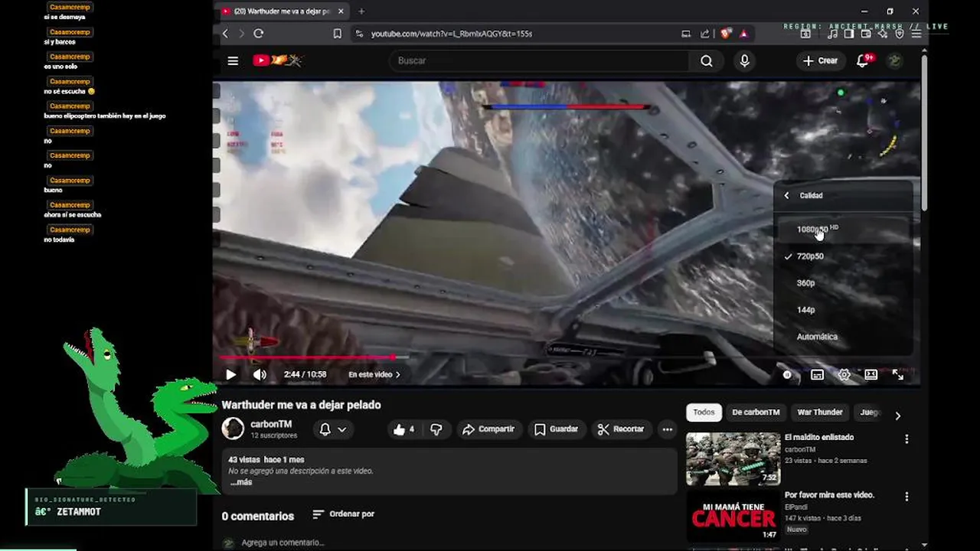Select 360p quality

pyautogui.click(x=844, y=283)
